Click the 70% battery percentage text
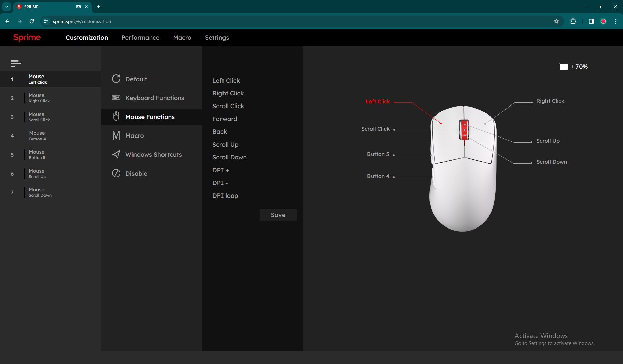Viewport: 623px width, 364px height. pos(582,67)
